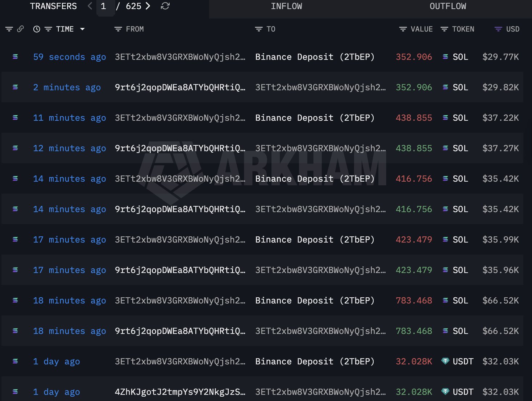Click the SOL token icon in the $37.22K row
532x401 pixels.
point(445,117)
